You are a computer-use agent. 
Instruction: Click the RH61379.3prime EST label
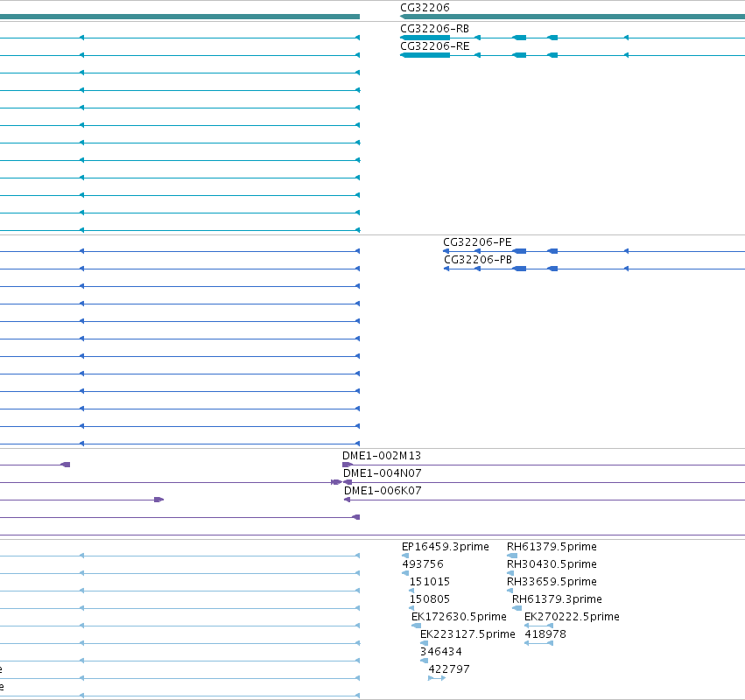click(557, 599)
